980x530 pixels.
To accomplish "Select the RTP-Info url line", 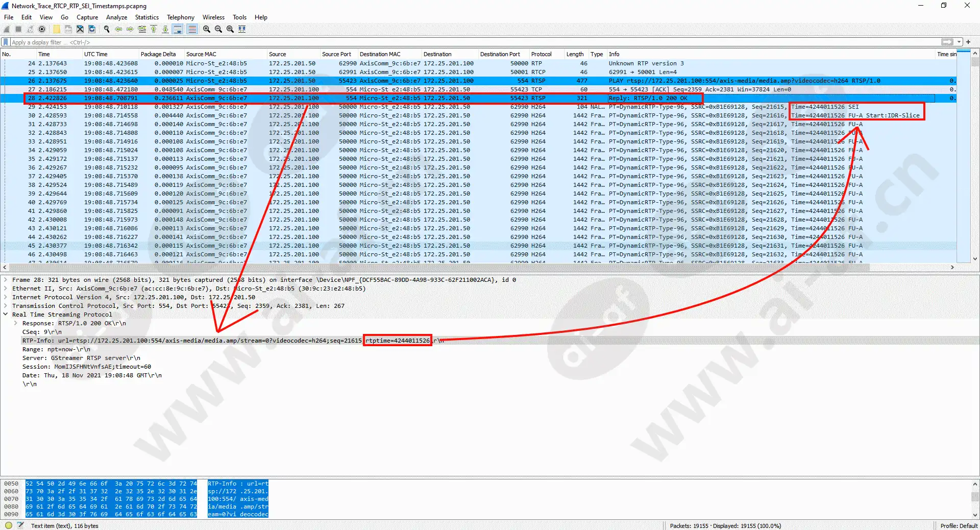I will tap(233, 341).
